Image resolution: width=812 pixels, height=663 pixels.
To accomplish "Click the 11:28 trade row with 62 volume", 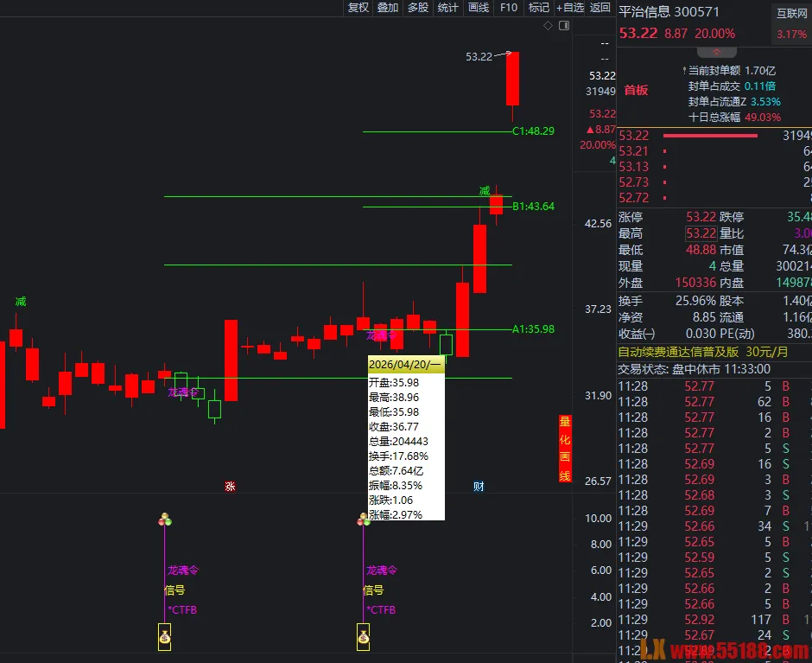I will 715,402.
